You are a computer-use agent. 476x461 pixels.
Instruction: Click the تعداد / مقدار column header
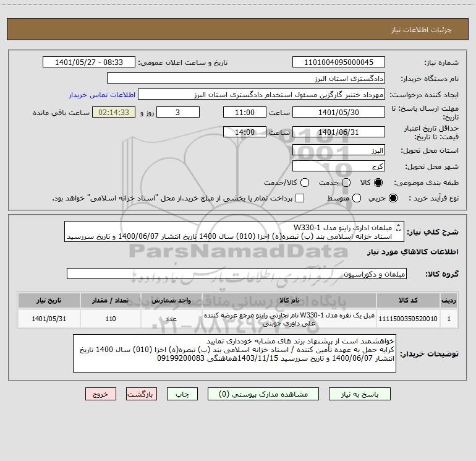pyautogui.click(x=111, y=300)
